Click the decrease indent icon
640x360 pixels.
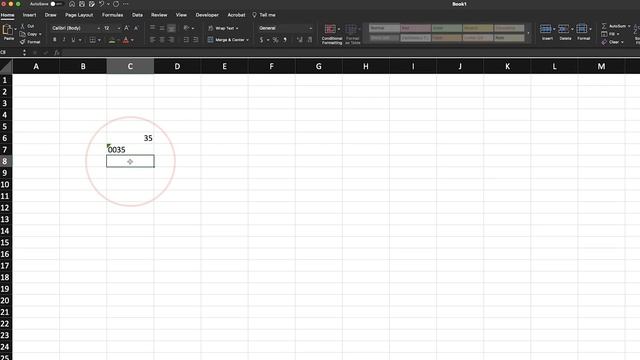(186, 40)
